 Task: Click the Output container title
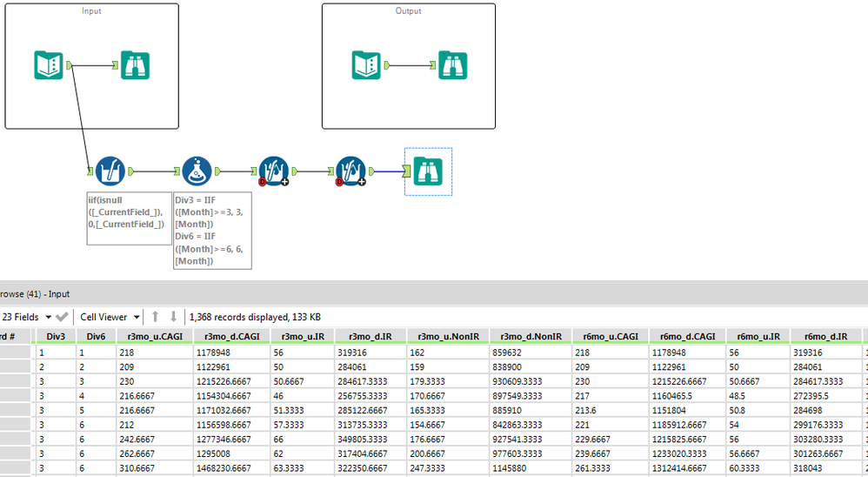(x=409, y=11)
